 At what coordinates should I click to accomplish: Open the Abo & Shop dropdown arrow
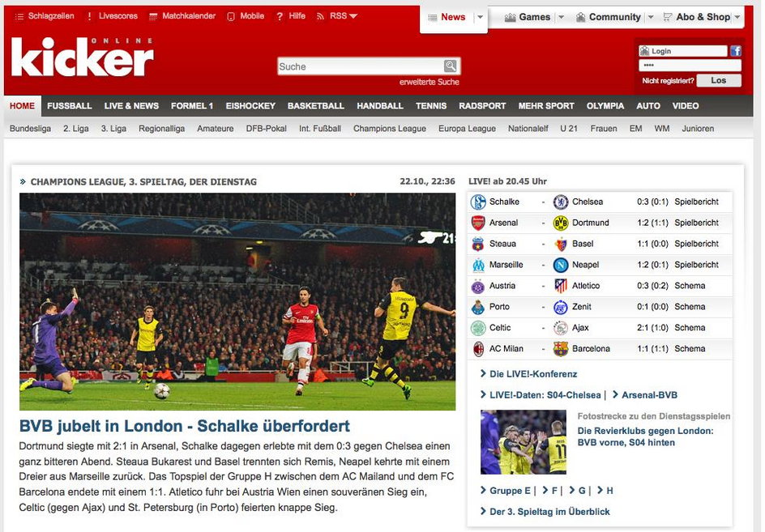click(x=737, y=17)
